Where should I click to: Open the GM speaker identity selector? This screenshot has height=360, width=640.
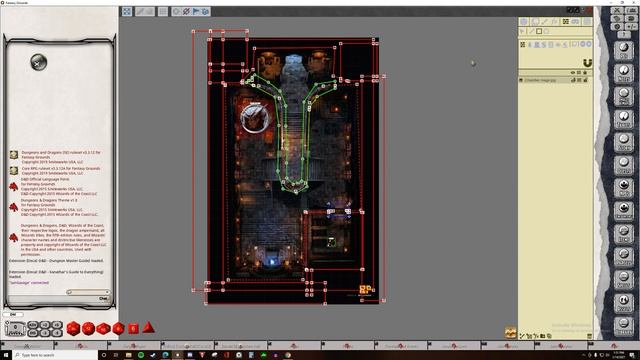13,314
